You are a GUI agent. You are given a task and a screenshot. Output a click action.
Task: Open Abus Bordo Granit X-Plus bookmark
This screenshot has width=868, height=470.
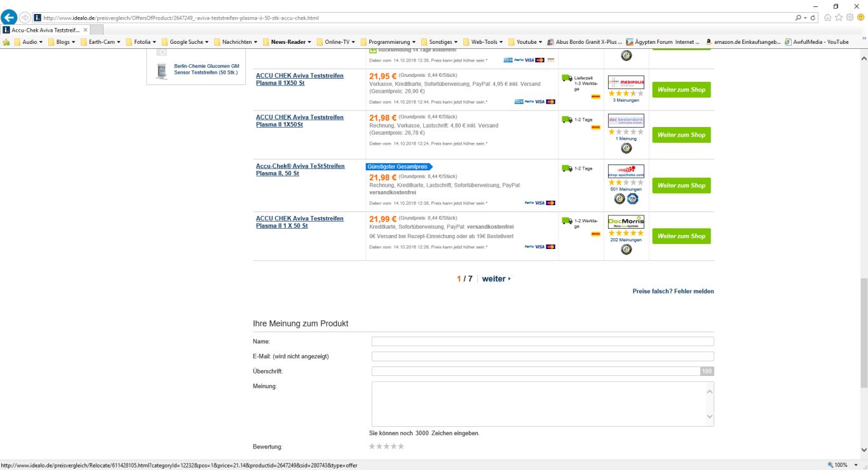tap(585, 42)
